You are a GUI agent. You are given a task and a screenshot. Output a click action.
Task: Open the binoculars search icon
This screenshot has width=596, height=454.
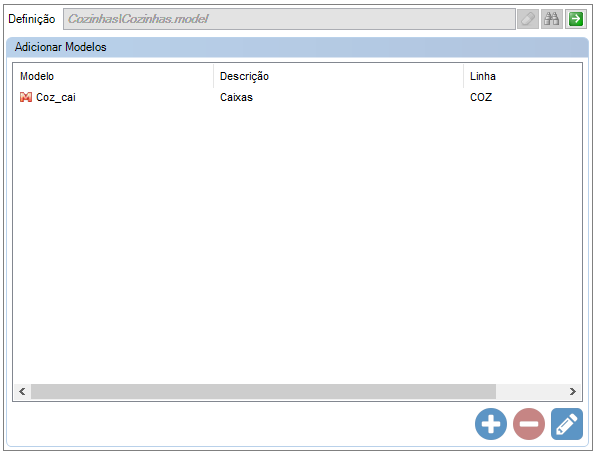(x=552, y=19)
